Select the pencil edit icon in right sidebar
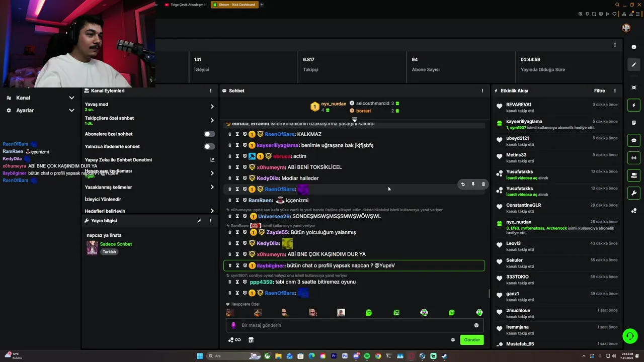 [x=633, y=64]
